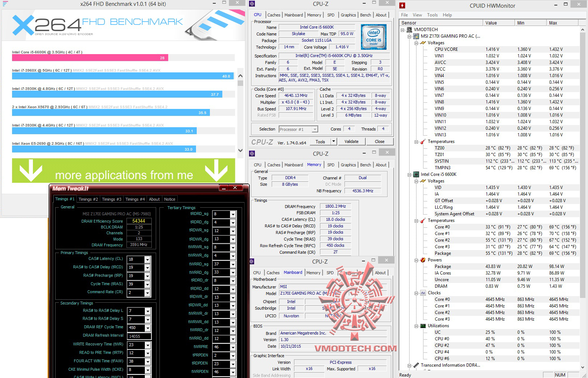Image resolution: width=588 pixels, height=378 pixels.
Task: Click the CPU-Z title bar icon above the CPU tab
Action: [252, 4]
